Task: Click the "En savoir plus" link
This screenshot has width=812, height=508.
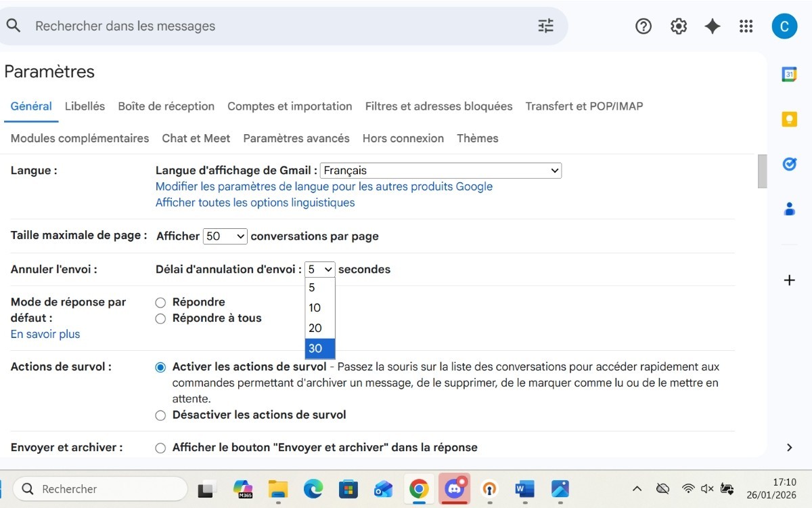Action: click(x=45, y=334)
